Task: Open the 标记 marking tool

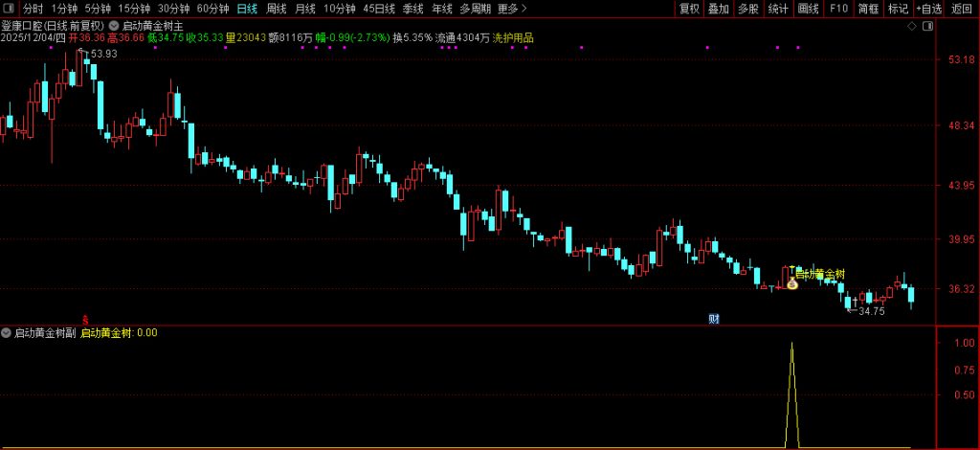Action: point(897,9)
